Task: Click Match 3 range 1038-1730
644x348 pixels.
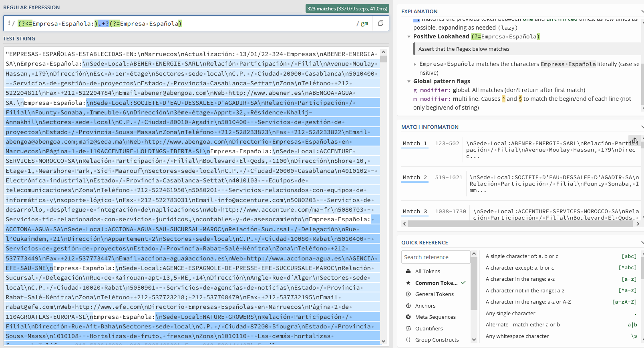Action: (x=451, y=211)
